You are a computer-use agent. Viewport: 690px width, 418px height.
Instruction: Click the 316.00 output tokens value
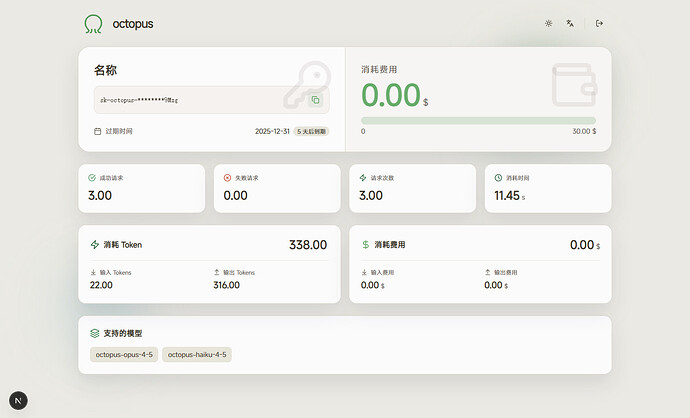click(x=227, y=285)
